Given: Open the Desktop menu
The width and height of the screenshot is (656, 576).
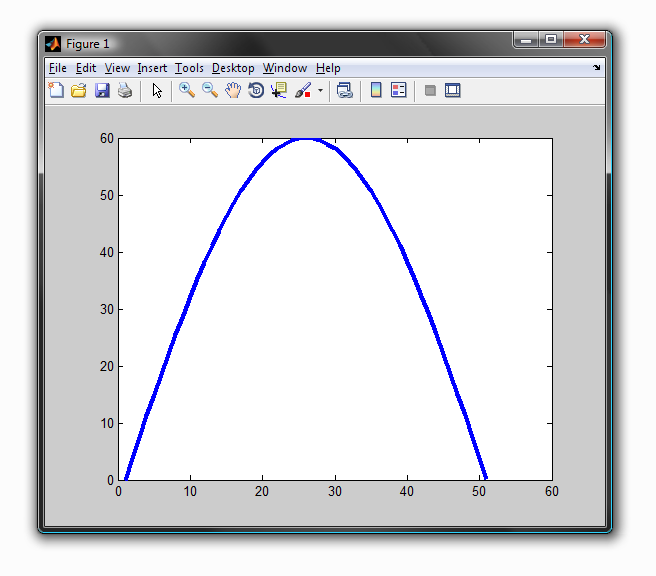Looking at the screenshot, I should pyautogui.click(x=233, y=68).
